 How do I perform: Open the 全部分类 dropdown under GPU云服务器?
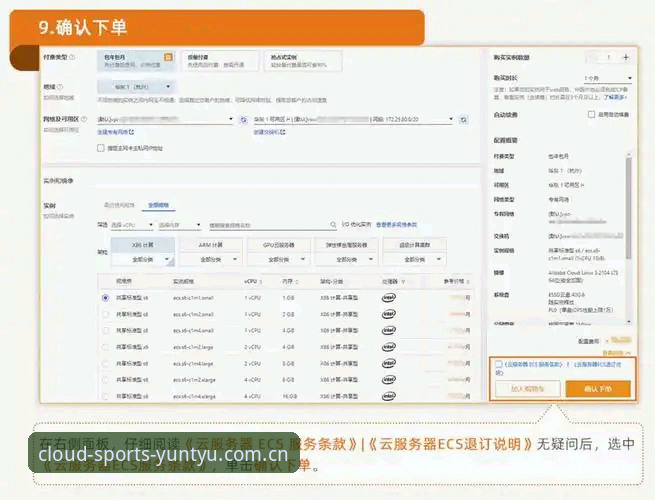coord(279,259)
